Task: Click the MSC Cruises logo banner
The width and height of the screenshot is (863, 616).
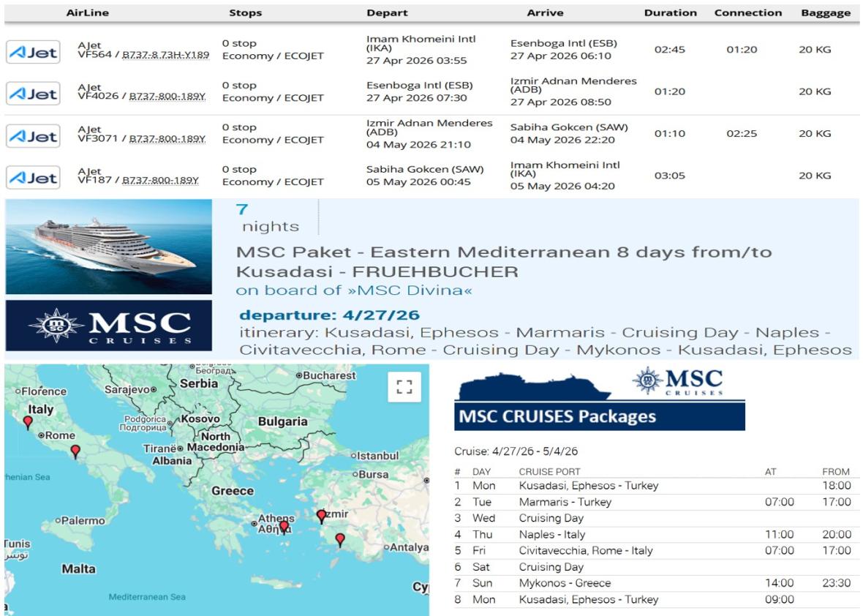Action: point(108,326)
